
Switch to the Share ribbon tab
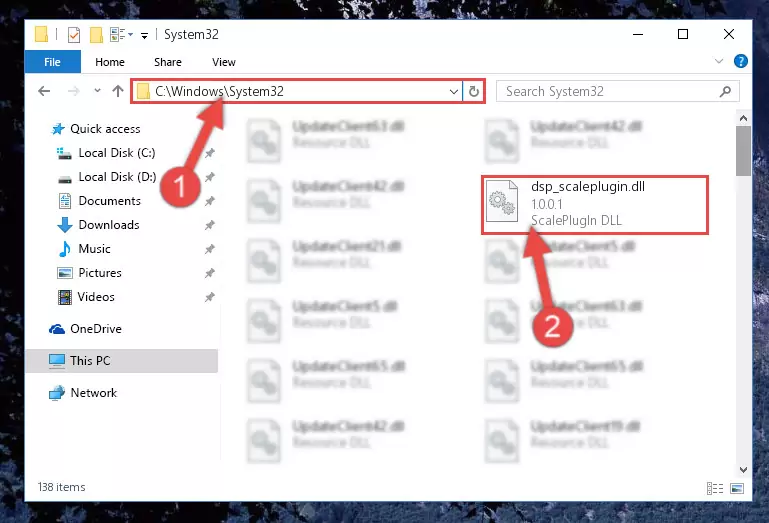(x=168, y=62)
